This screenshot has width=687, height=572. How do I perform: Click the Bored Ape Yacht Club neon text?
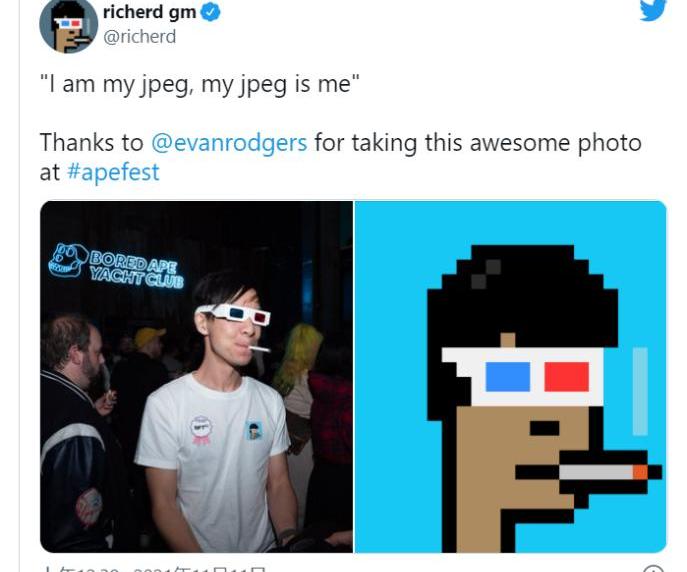click(x=136, y=268)
